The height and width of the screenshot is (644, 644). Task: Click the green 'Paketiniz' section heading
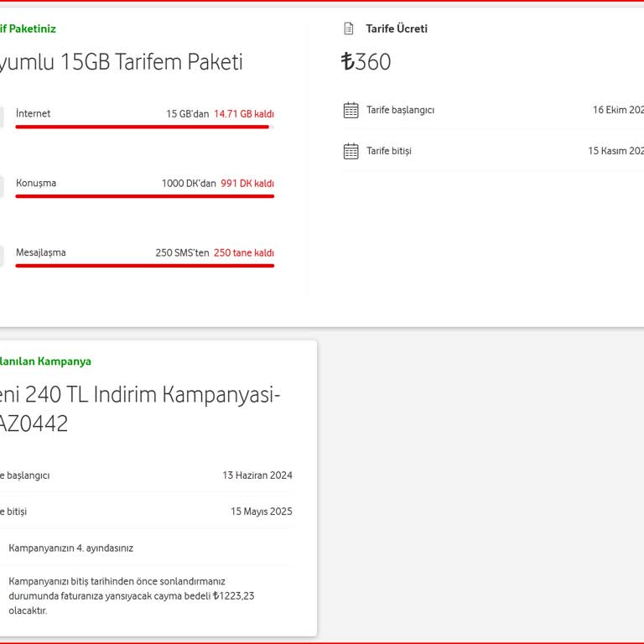tap(28, 29)
